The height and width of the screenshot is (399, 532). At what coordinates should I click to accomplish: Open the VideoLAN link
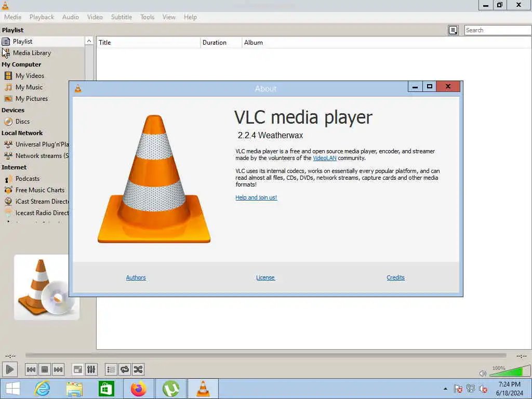point(325,158)
